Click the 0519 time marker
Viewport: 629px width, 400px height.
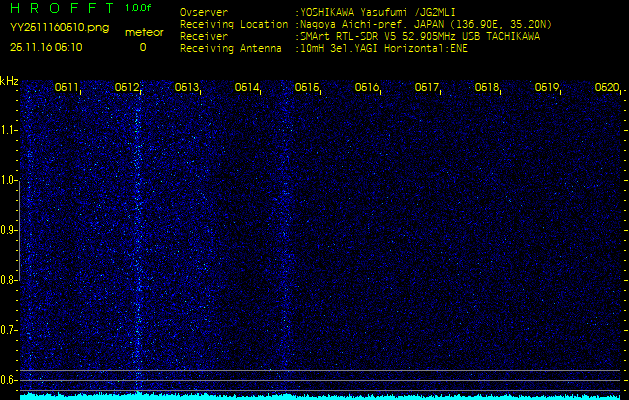546,87
